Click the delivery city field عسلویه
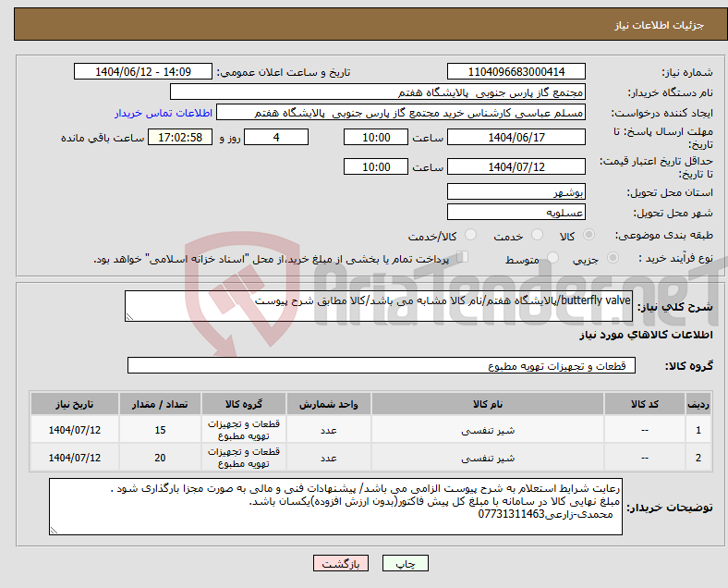This screenshot has width=728, height=588. pyautogui.click(x=516, y=213)
